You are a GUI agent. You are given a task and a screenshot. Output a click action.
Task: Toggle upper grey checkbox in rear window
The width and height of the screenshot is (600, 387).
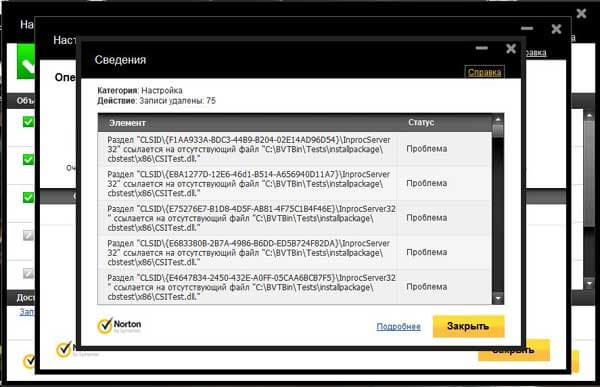pyautogui.click(x=28, y=235)
